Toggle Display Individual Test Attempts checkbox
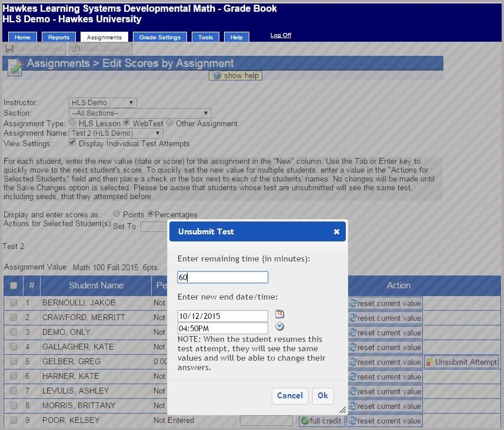The image size is (504, 430). 72,143
